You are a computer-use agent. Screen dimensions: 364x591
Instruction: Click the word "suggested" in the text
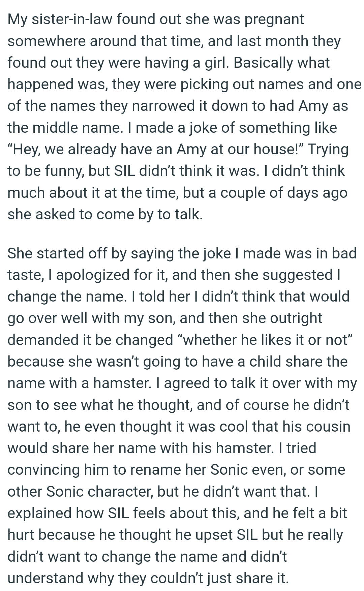pyautogui.click(x=297, y=275)
